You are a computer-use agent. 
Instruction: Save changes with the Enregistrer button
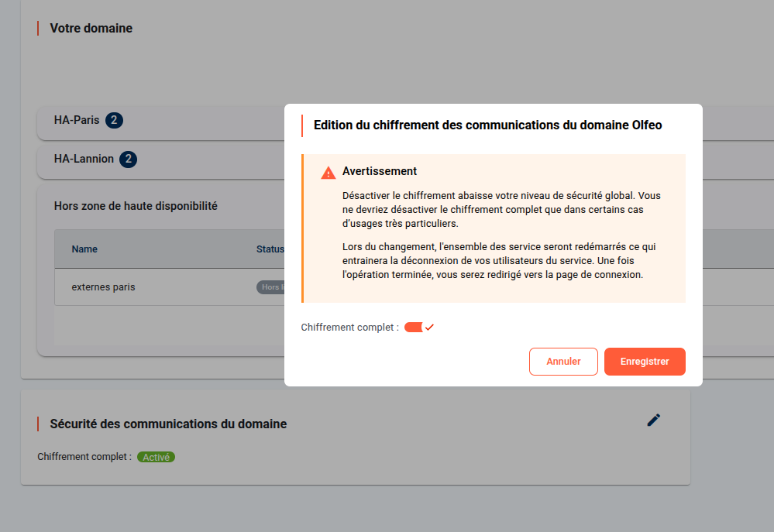click(x=644, y=362)
